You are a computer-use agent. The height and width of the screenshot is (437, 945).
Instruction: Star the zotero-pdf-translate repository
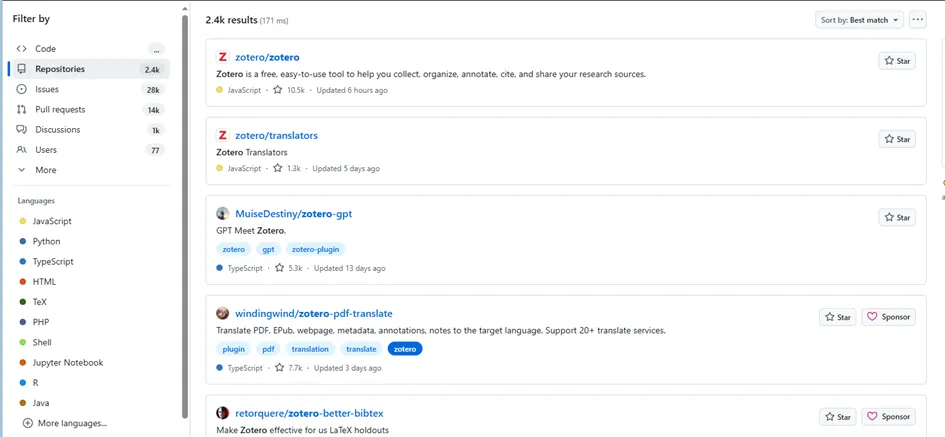click(837, 317)
